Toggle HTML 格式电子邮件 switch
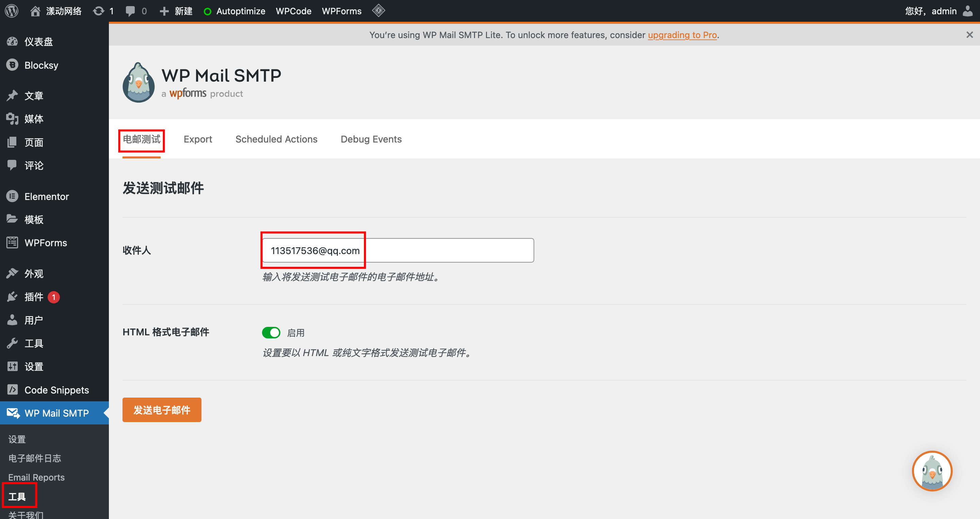Screen dimensions: 980x519 tap(271, 333)
